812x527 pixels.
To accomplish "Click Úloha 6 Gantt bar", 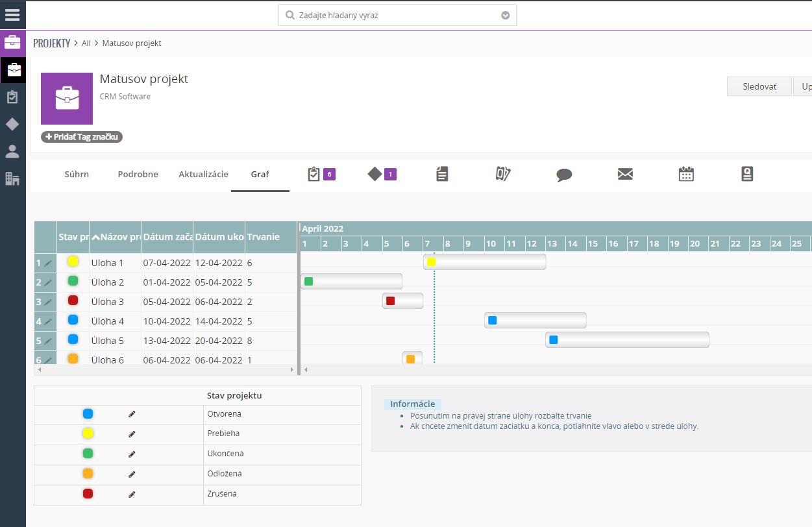I will tap(413, 358).
